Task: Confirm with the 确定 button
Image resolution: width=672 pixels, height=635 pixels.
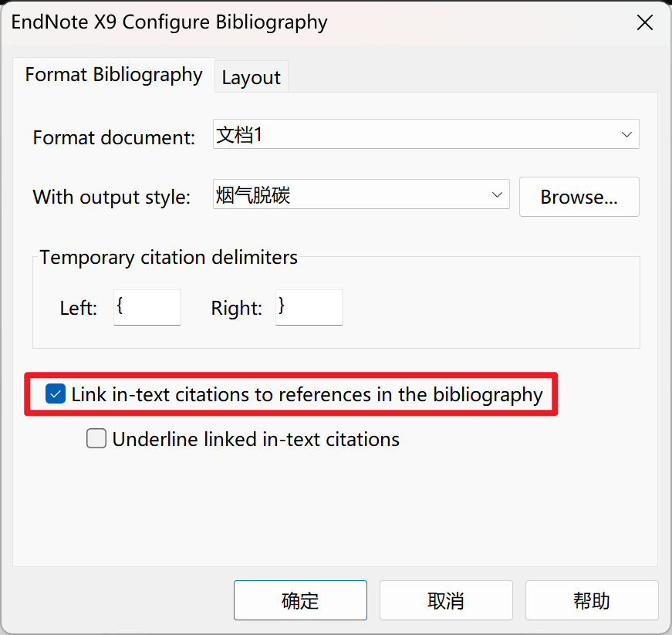Action: coord(300,600)
